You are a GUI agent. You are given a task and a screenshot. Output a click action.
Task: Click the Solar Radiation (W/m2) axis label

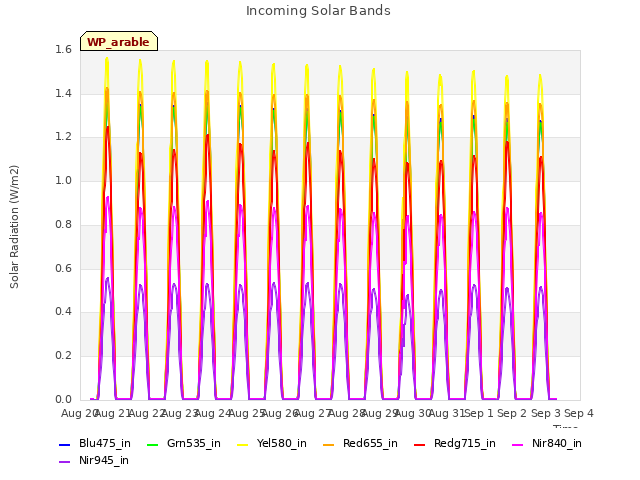tap(14, 227)
